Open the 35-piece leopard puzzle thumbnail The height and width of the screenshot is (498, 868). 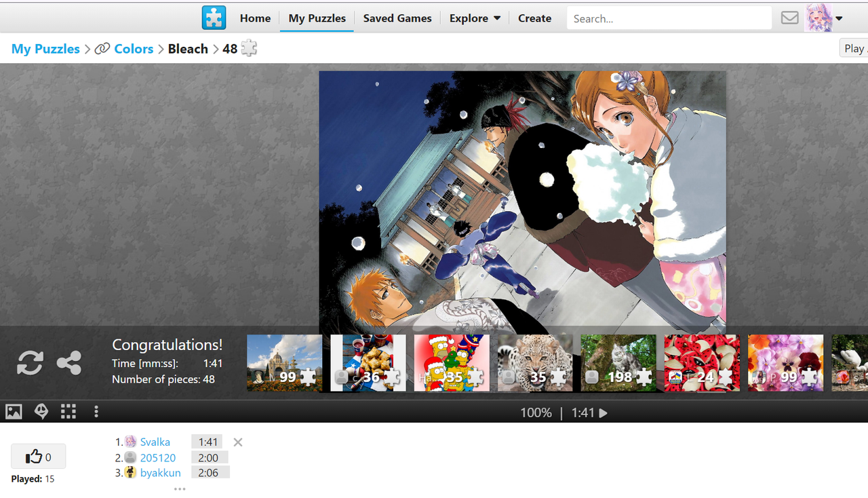point(535,363)
